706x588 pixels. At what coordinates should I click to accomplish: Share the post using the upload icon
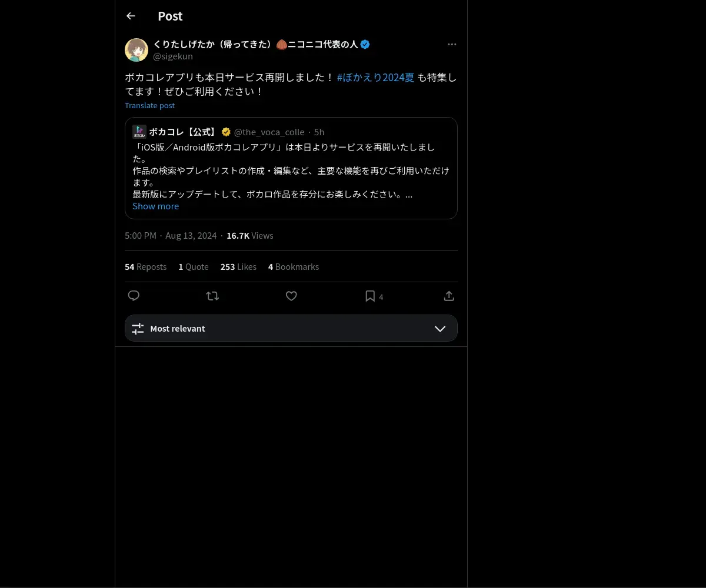point(449,296)
